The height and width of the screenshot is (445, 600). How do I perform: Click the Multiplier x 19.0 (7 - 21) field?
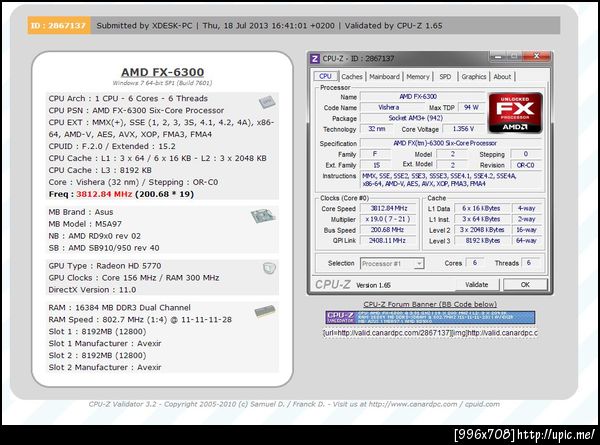(x=389, y=219)
